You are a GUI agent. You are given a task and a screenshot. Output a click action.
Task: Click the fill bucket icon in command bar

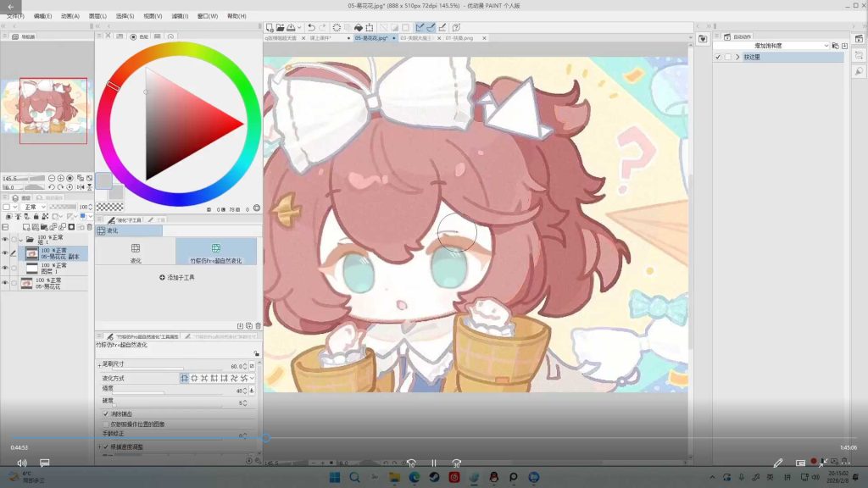click(x=359, y=27)
